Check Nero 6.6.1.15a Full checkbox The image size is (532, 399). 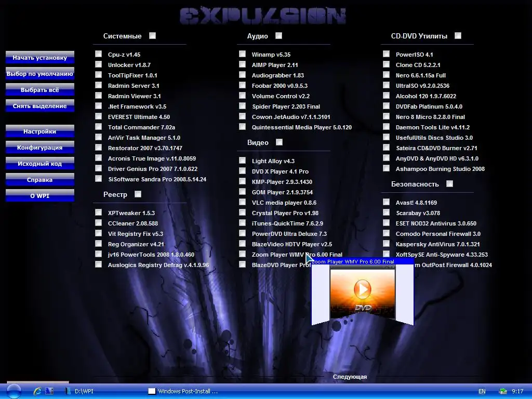[386, 75]
